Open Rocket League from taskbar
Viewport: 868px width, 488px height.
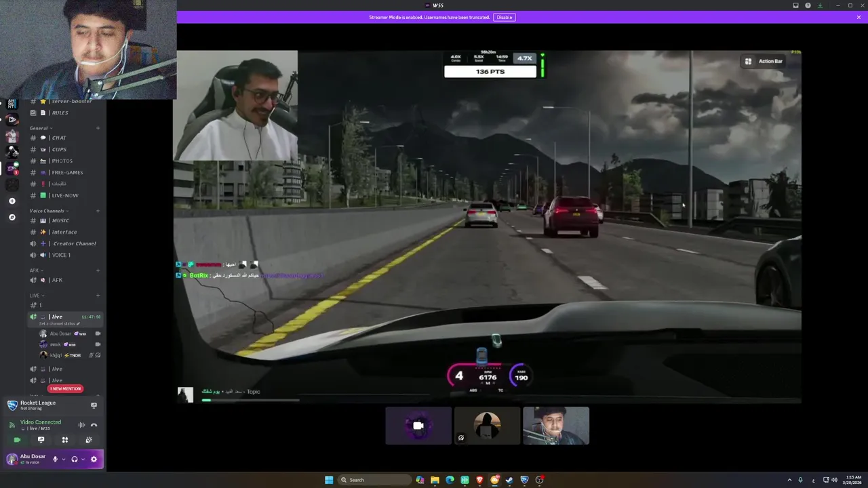point(524,480)
